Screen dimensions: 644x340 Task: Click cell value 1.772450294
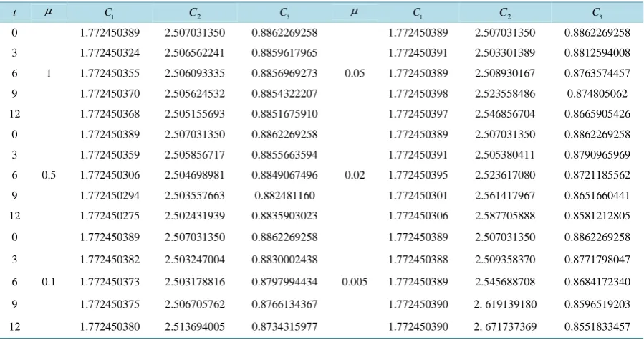(x=110, y=195)
